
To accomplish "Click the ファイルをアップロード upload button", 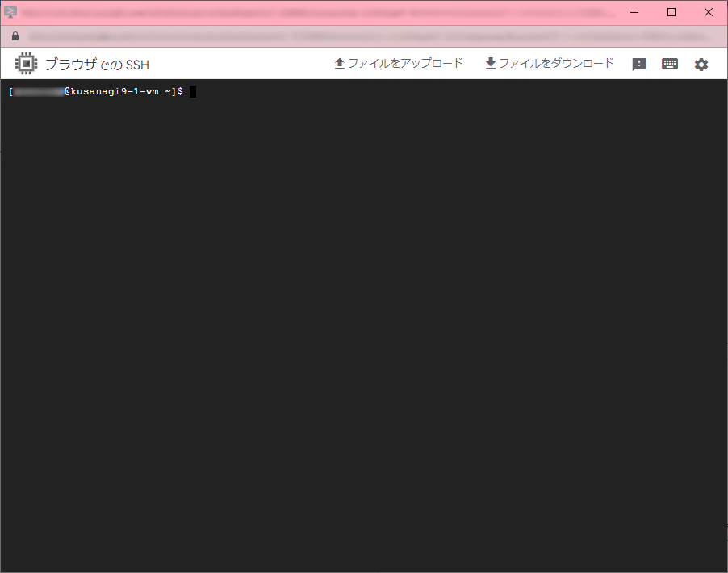I will click(399, 64).
